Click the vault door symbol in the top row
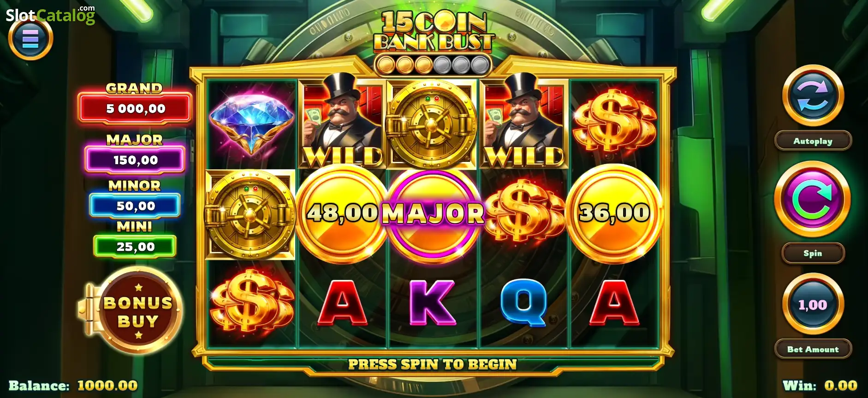The height and width of the screenshot is (398, 868). (x=432, y=125)
